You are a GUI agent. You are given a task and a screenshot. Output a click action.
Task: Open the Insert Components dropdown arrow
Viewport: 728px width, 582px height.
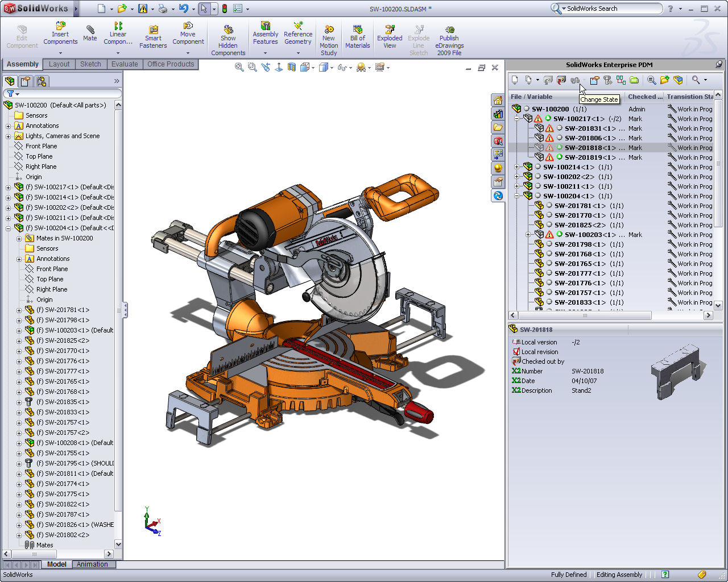pyautogui.click(x=60, y=53)
